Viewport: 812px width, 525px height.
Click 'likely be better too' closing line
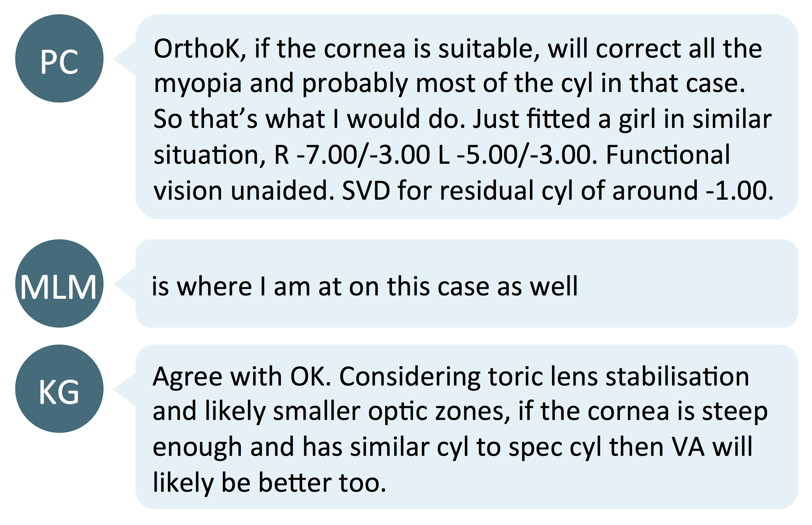click(269, 482)
